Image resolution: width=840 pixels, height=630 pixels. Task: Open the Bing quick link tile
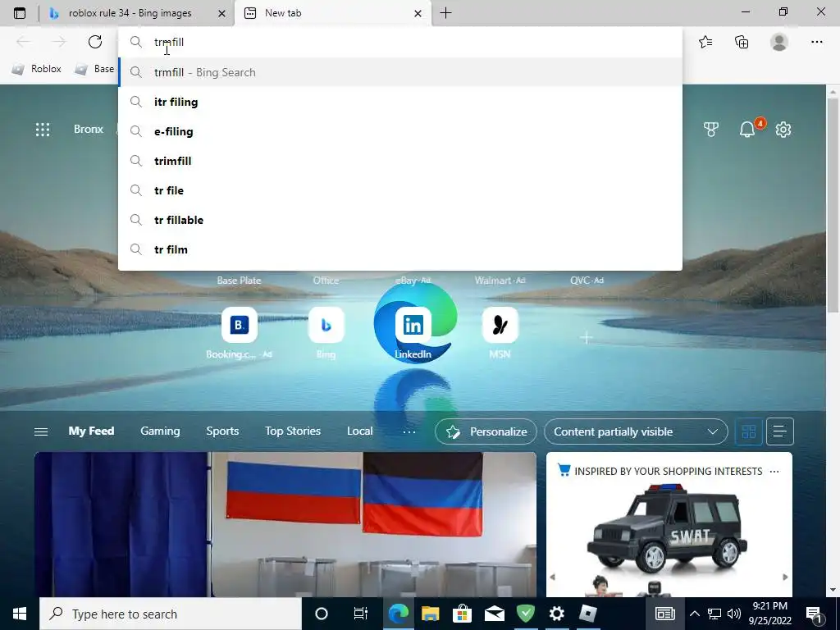(326, 325)
